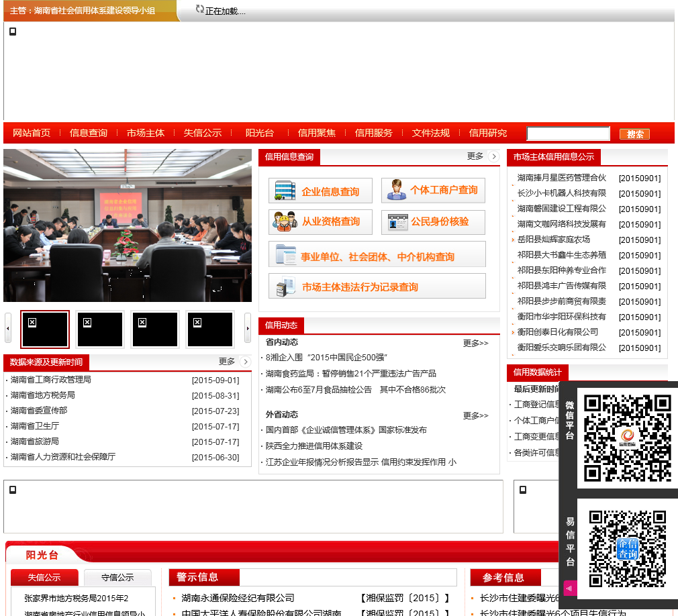This screenshot has width=678, height=616.
Task: Switch to the 失信公示 tab in 阳光台
Action: coord(44,578)
